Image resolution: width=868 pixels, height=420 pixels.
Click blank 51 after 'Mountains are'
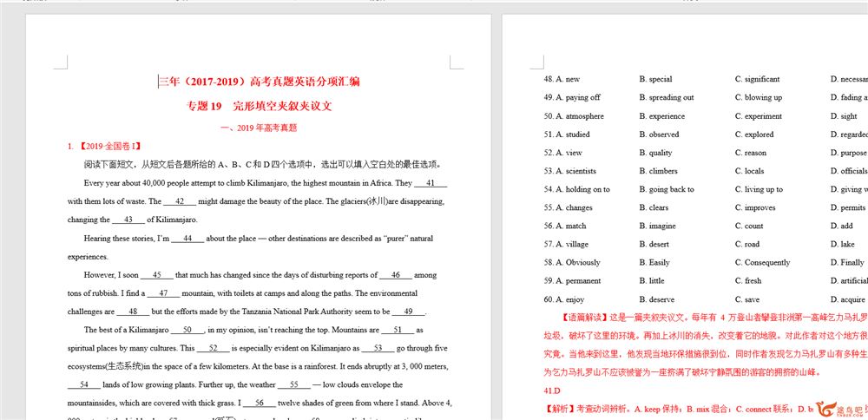tap(398, 330)
